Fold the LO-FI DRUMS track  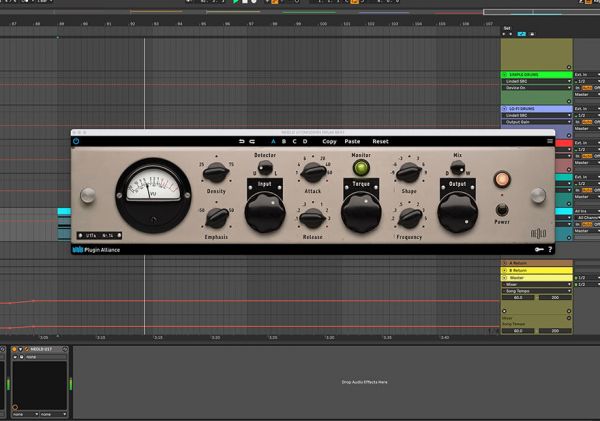tap(504, 109)
